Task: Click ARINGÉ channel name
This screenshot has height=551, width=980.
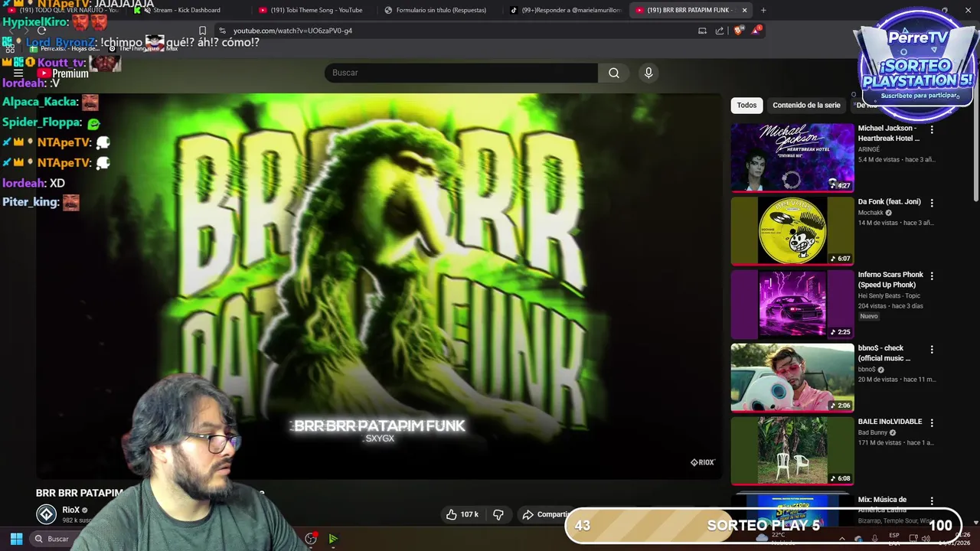Action: pyautogui.click(x=869, y=149)
